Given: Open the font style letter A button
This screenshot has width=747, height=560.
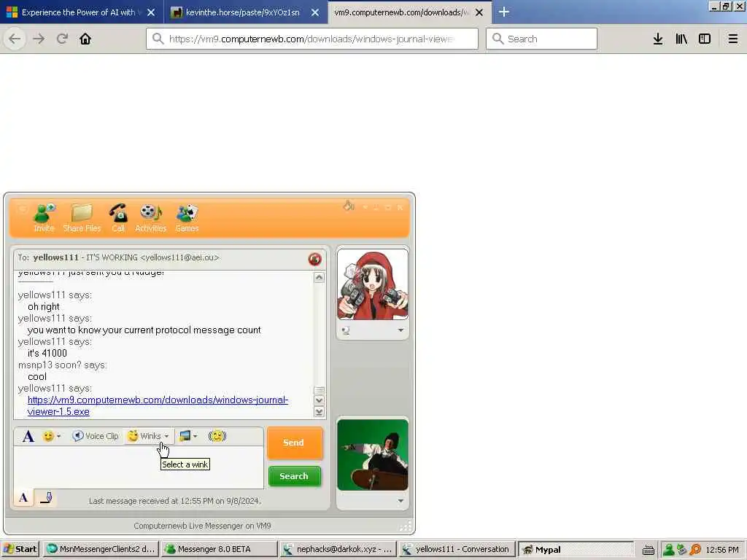Looking at the screenshot, I should [28, 436].
